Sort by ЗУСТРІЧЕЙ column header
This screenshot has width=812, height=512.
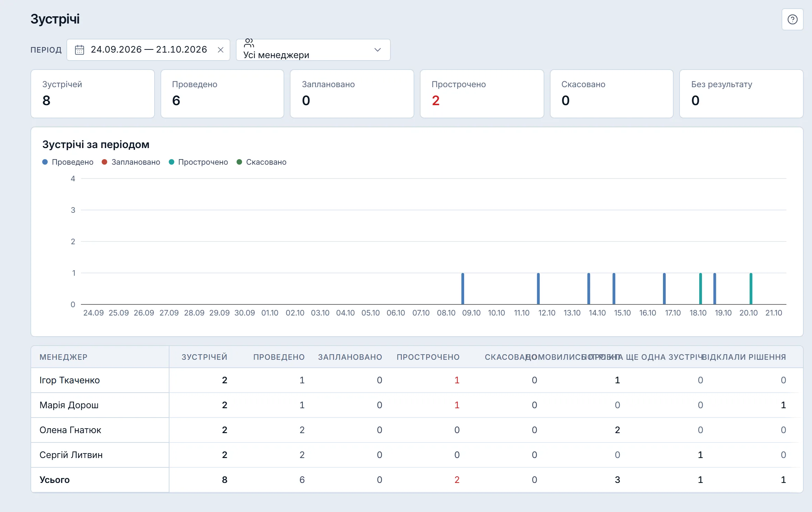coord(204,357)
